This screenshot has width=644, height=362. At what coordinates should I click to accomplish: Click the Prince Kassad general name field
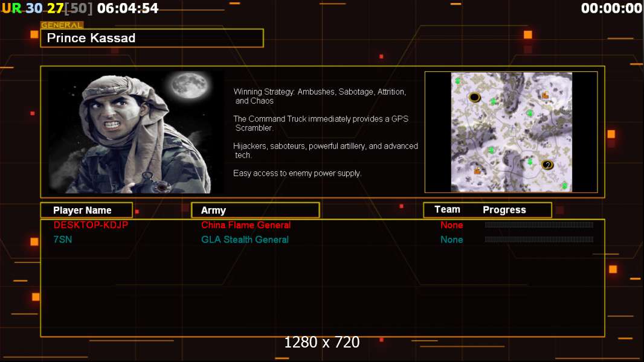tap(152, 38)
